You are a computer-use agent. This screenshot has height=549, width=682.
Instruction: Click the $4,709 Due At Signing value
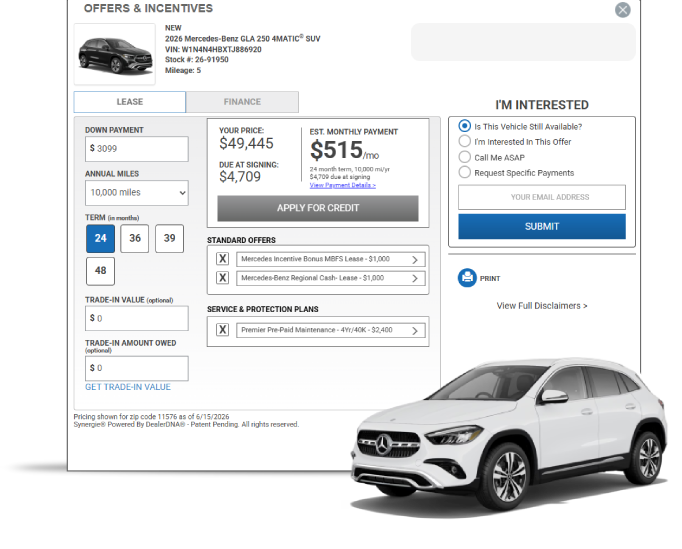click(x=240, y=177)
